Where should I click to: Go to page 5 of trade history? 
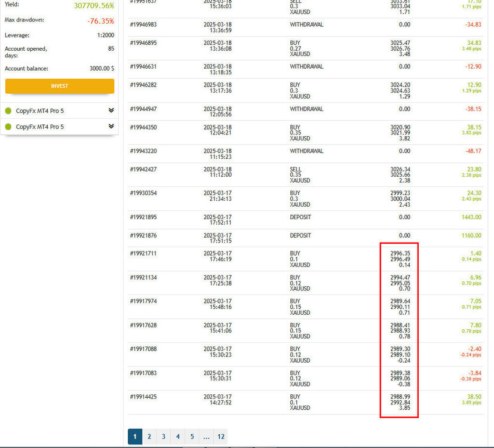coord(192,436)
